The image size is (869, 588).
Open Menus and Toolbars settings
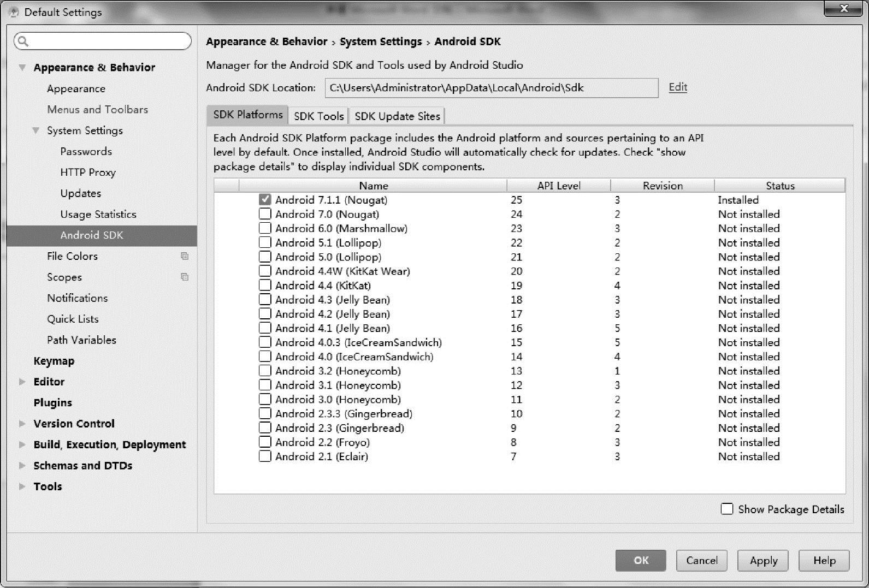coord(97,109)
